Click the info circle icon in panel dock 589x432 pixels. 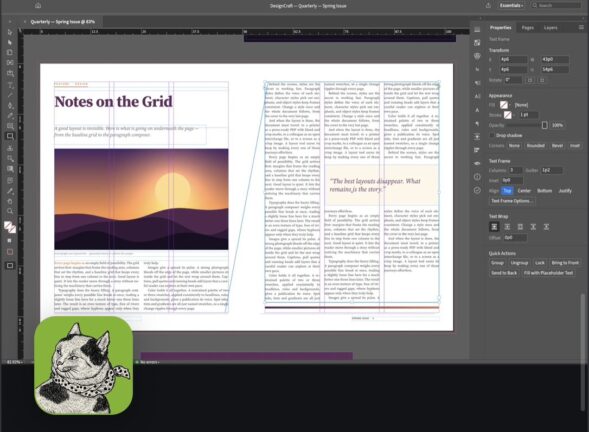pyautogui.click(x=477, y=177)
